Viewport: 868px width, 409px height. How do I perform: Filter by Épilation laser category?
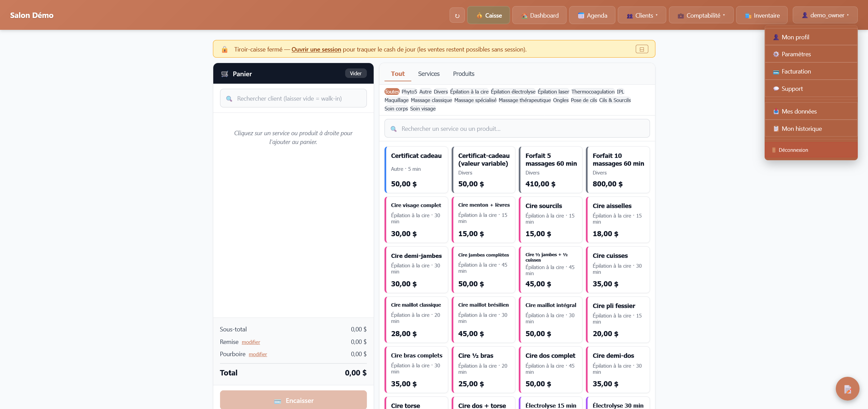pos(553,92)
